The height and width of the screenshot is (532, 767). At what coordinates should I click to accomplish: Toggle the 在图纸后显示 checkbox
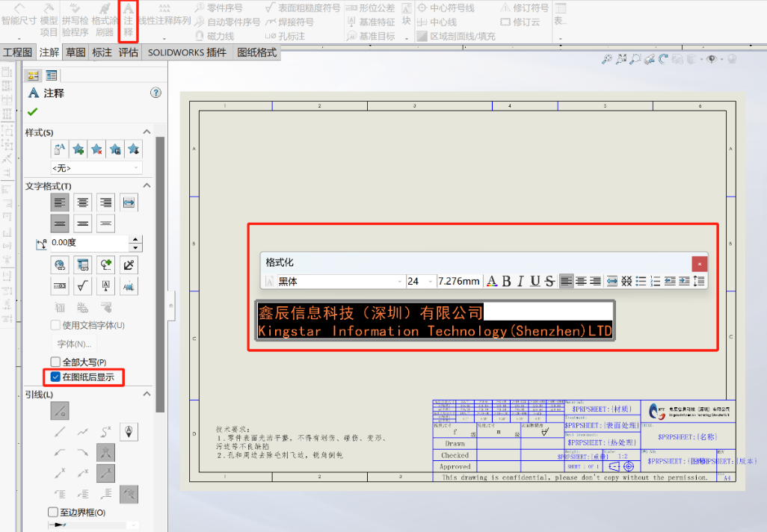[x=55, y=377]
